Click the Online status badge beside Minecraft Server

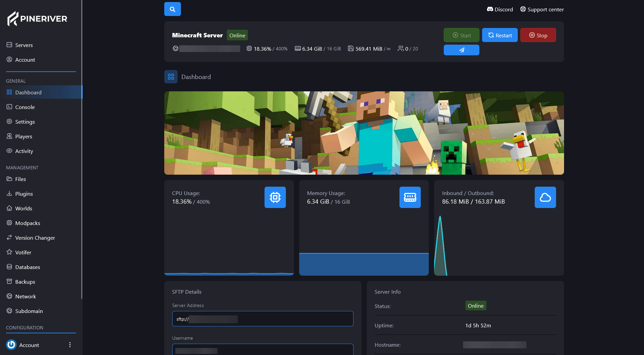(x=237, y=35)
